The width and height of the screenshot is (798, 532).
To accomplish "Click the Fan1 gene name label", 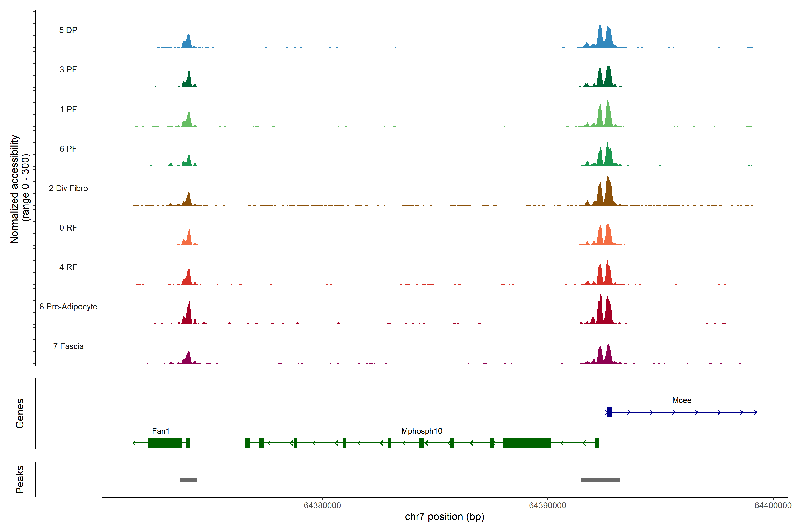I will [160, 431].
